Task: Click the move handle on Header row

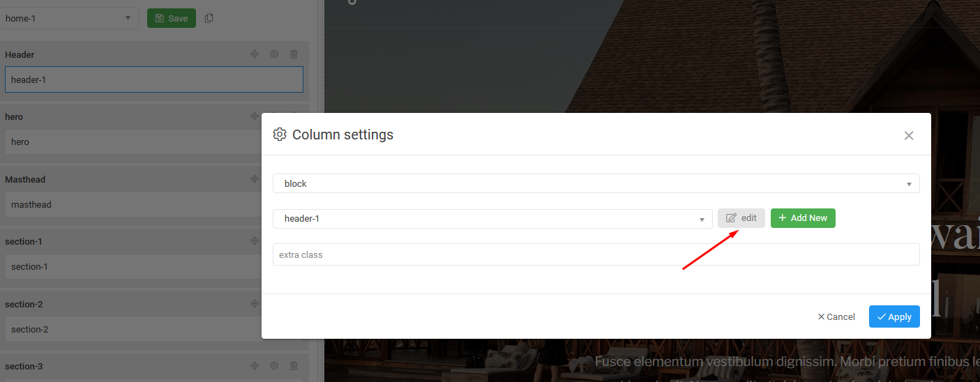Action: click(255, 54)
